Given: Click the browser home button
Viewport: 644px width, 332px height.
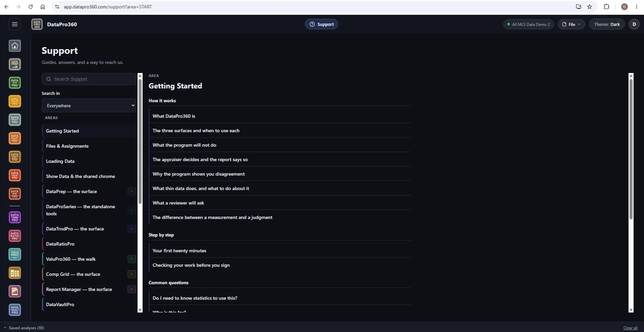Looking at the screenshot, I should 43,7.
